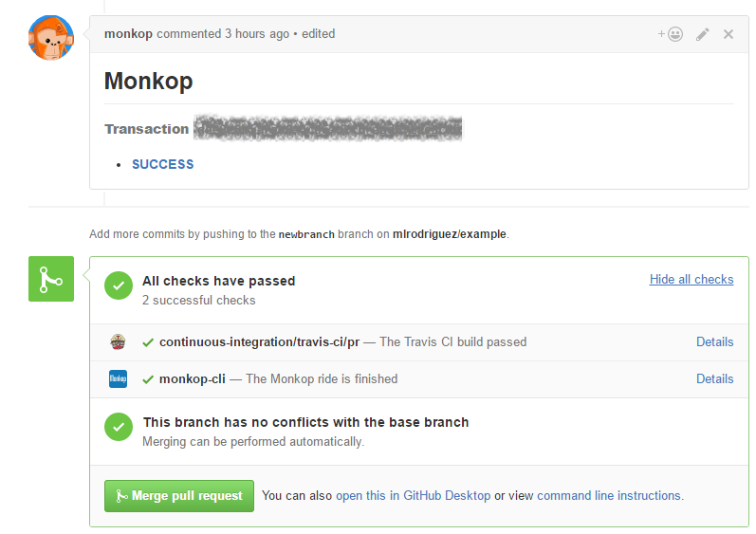The image size is (756, 534).
Task: Edit the comment with pencil icon
Action: 702,34
